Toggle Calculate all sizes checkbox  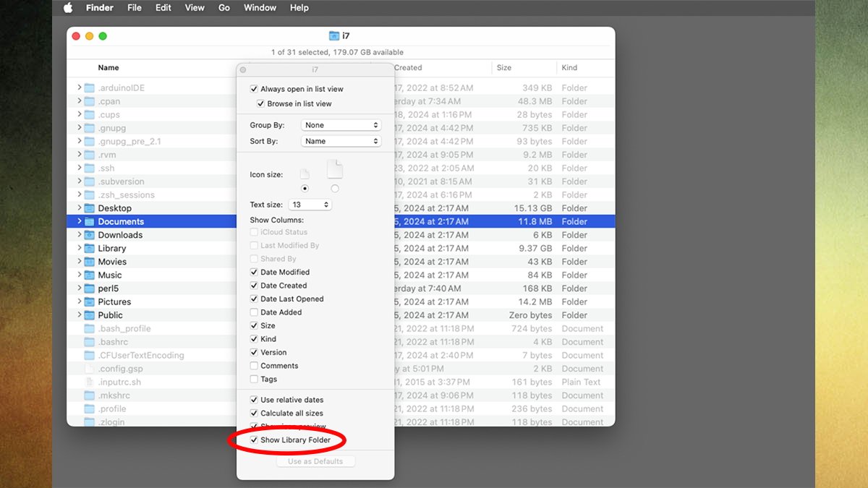[x=254, y=414]
